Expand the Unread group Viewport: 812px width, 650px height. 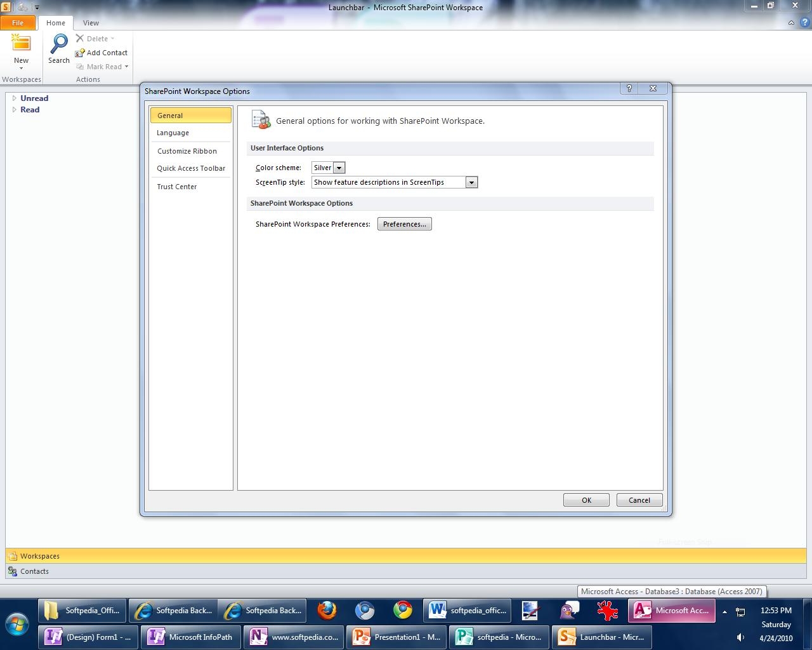pyautogui.click(x=14, y=98)
